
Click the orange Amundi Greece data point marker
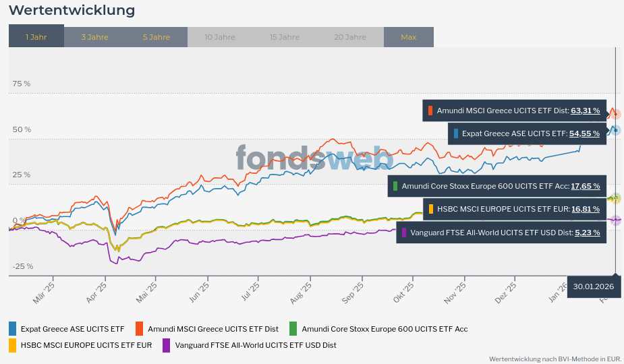coord(616,115)
